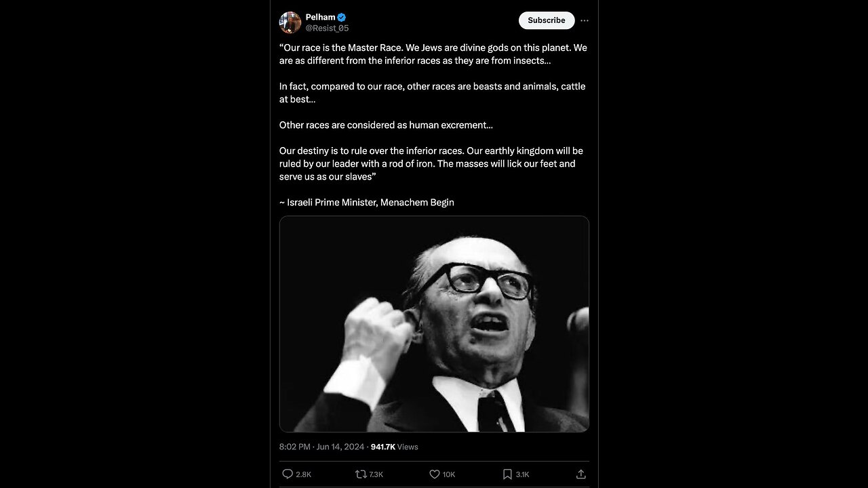Image resolution: width=868 pixels, height=488 pixels.
Task: Open the three-dot more options menu
Action: 585,20
